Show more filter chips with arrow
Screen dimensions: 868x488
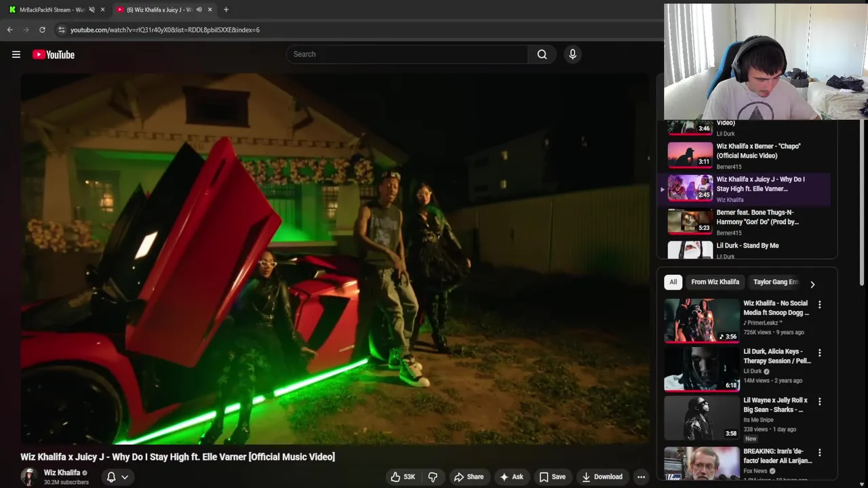[x=812, y=284]
